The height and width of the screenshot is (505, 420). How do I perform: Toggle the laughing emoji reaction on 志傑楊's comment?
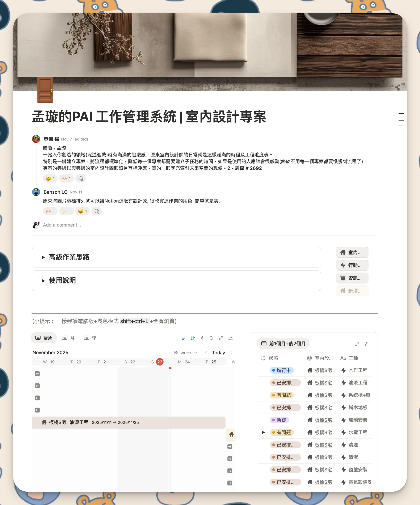[50, 178]
